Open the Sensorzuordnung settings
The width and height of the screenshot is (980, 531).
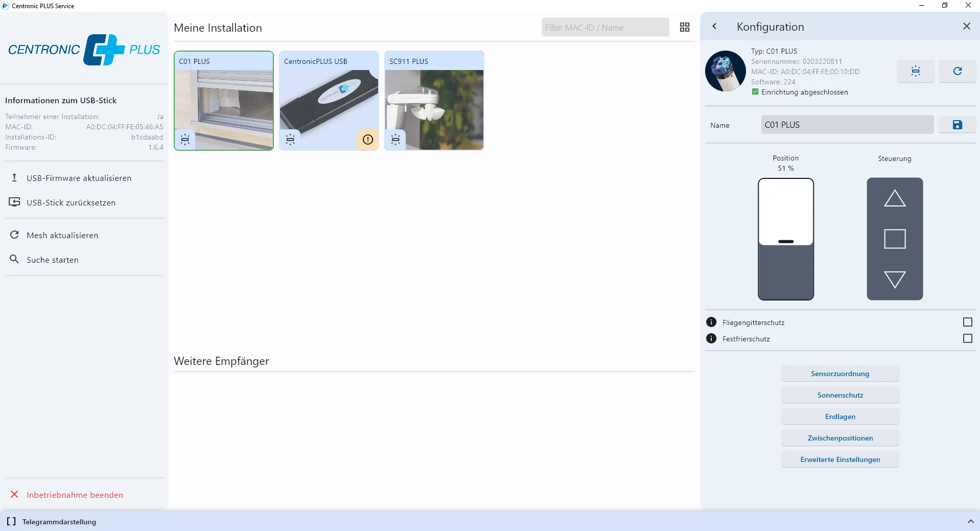coord(839,373)
